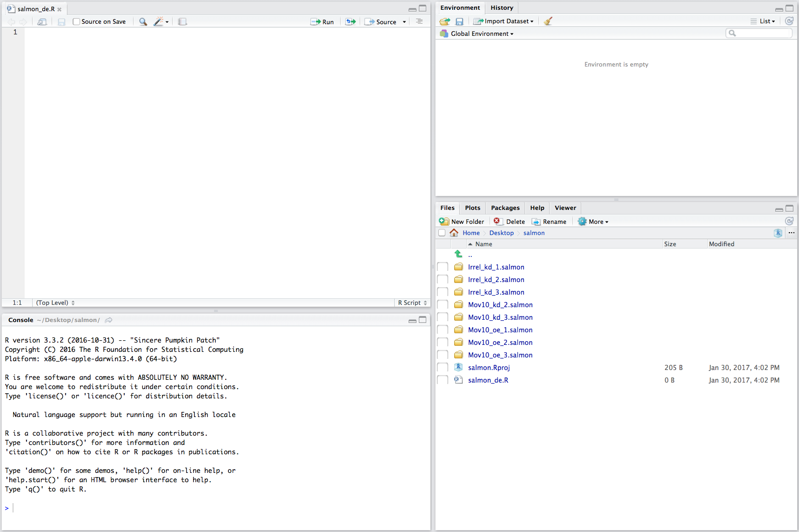Open the Import Dataset dropdown
The height and width of the screenshot is (532, 799).
point(504,21)
